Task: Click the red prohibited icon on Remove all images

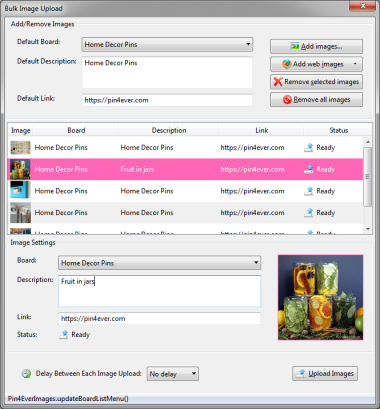Action: click(x=287, y=99)
